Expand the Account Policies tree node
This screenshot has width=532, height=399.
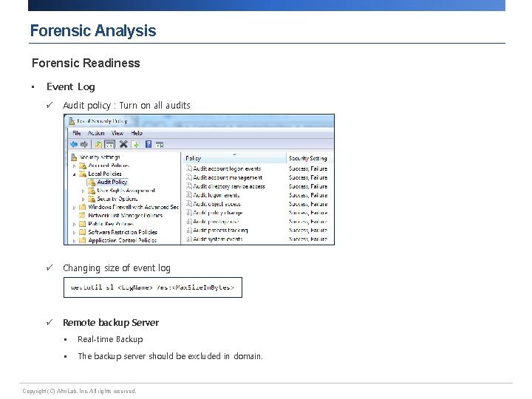[x=75, y=166]
